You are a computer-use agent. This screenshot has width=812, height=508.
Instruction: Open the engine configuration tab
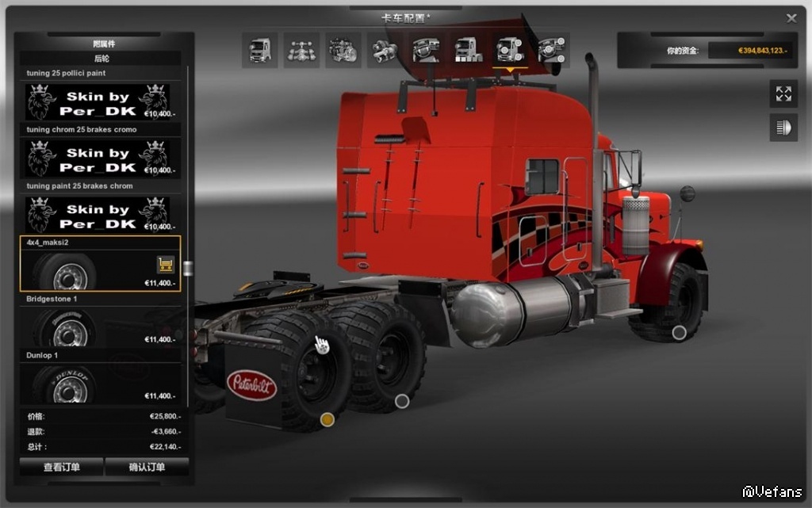point(343,50)
